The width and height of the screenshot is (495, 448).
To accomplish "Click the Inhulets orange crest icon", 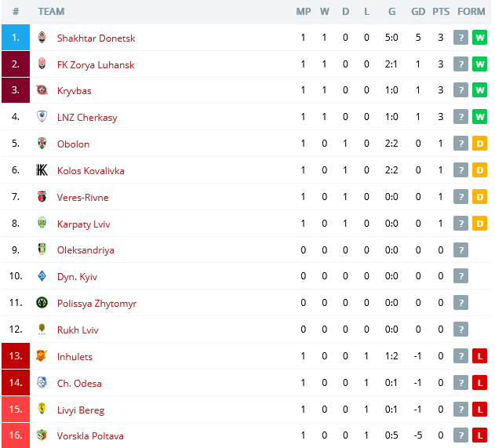I will [42, 356].
